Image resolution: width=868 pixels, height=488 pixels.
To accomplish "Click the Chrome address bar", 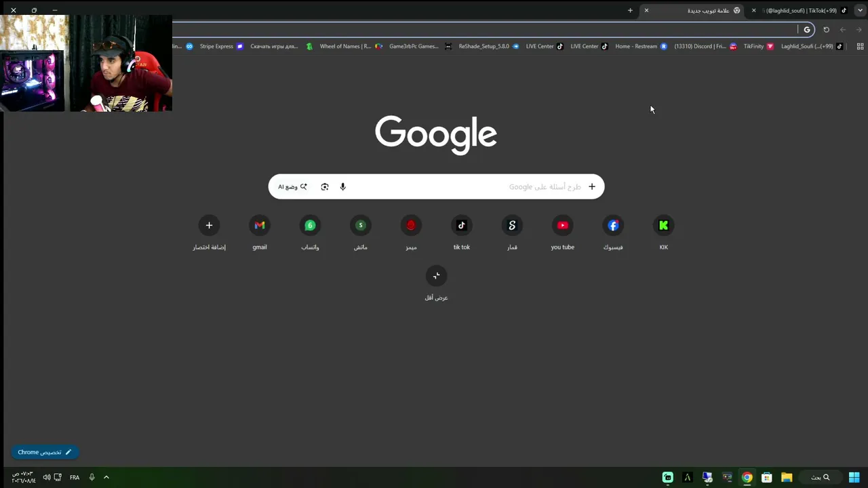I will tap(485, 29).
